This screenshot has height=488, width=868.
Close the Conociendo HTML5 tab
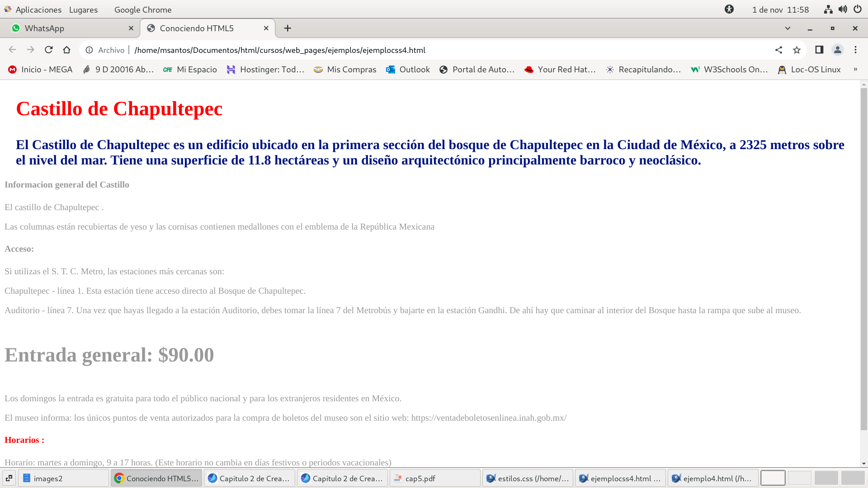coord(266,28)
